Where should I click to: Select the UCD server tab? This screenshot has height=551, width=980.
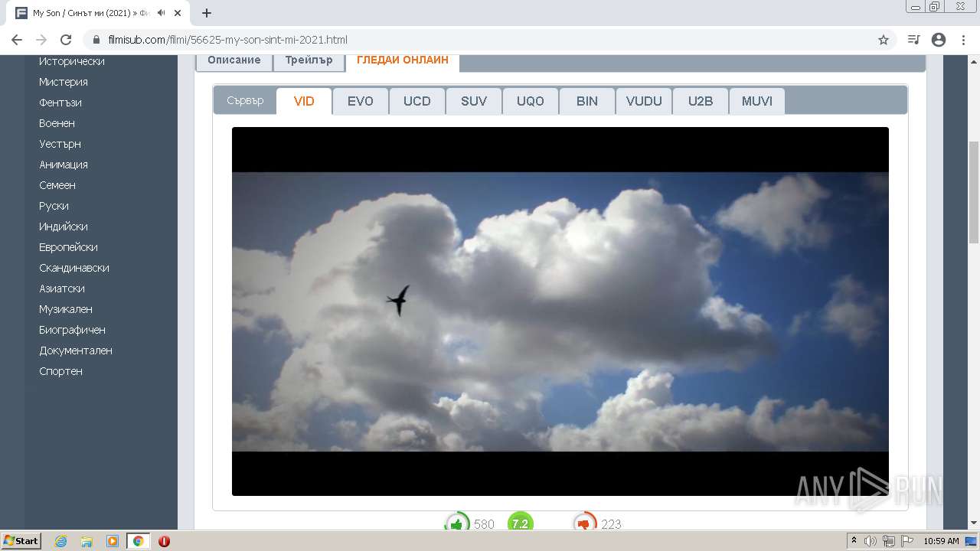[417, 101]
